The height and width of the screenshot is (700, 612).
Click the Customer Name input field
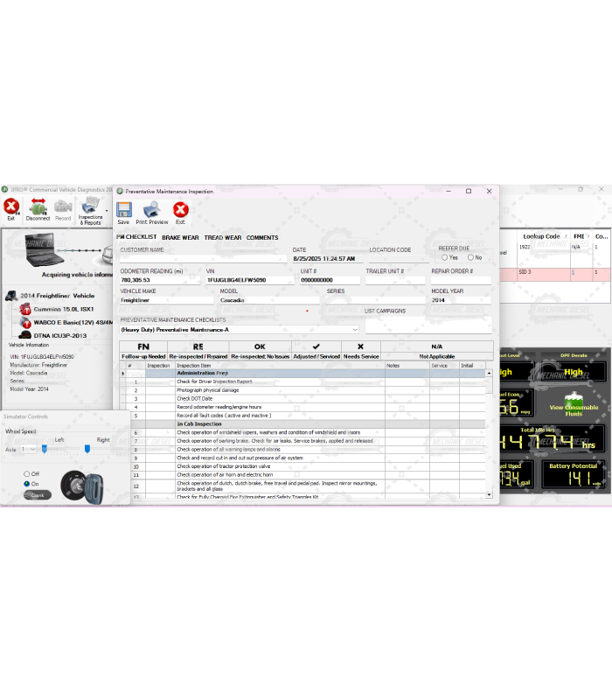click(x=202, y=258)
